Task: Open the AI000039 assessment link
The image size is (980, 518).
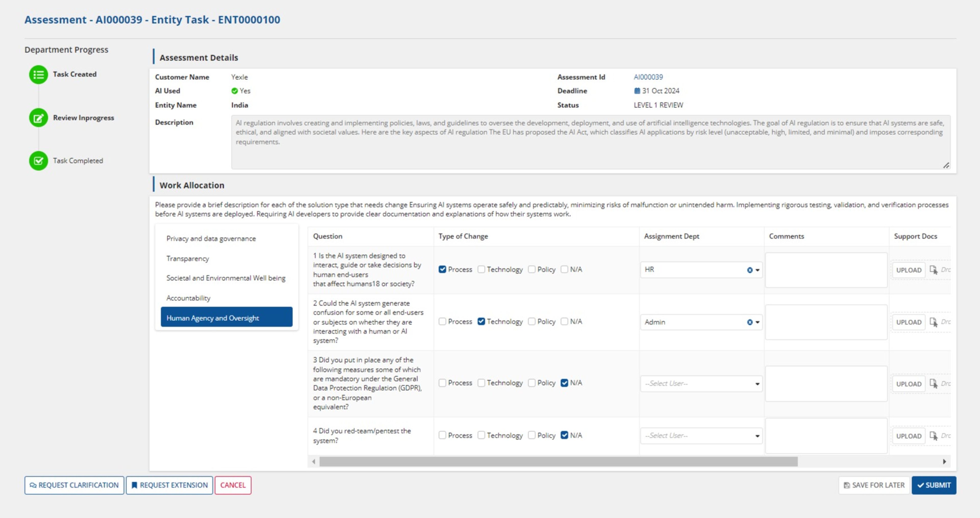Action: point(648,77)
